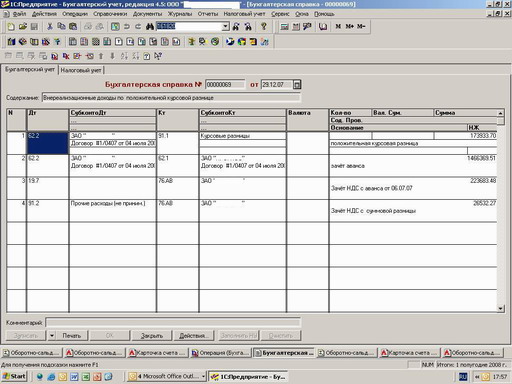Click the Зачёт НДС с суммовой разницы text
The height and width of the screenshot is (384, 512).
[x=373, y=211]
